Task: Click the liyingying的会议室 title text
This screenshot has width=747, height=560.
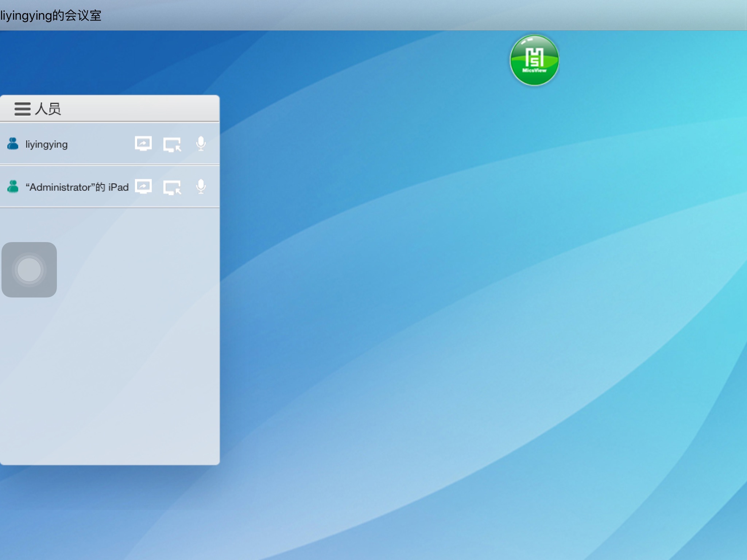Action: (51, 16)
